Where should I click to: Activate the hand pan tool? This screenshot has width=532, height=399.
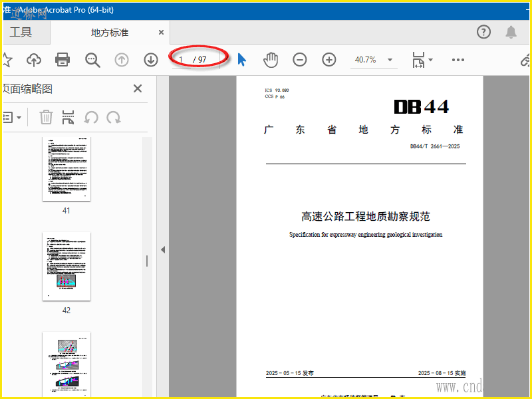271,60
